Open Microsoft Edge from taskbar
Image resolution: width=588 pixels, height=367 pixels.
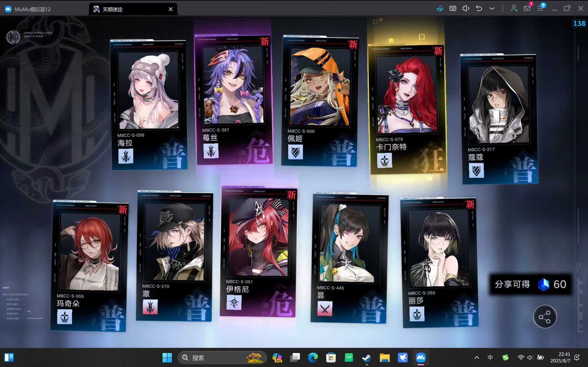point(313,358)
